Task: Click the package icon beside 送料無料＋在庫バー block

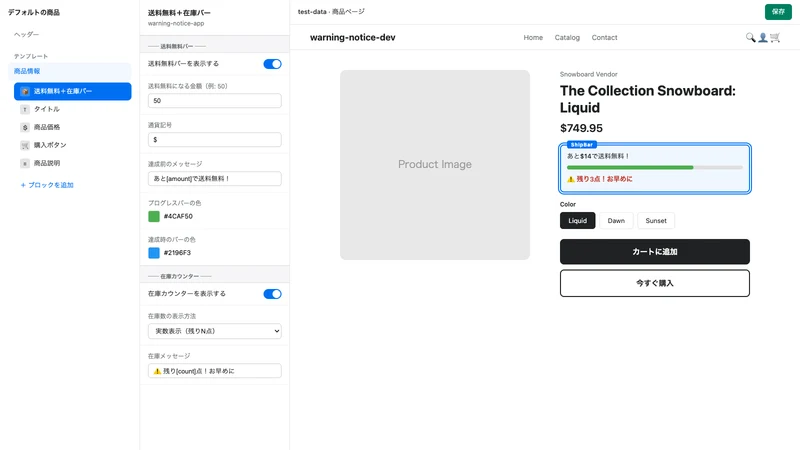Action: pyautogui.click(x=25, y=91)
